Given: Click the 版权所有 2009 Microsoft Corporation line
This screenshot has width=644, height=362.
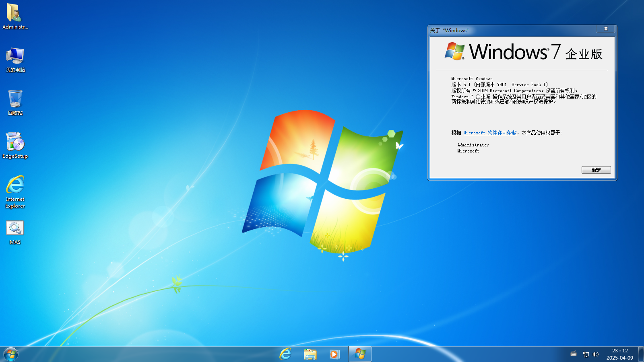Looking at the screenshot, I should (514, 90).
